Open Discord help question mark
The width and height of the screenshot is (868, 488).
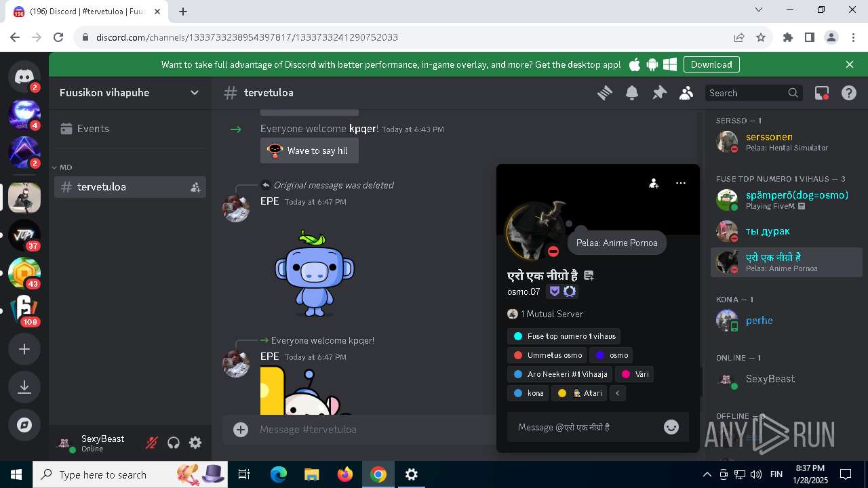(849, 93)
